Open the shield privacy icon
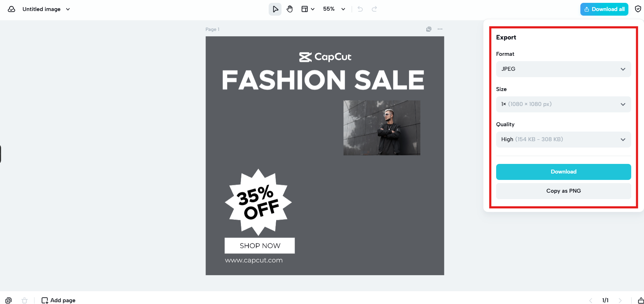This screenshot has height=304, width=644. (x=638, y=9)
